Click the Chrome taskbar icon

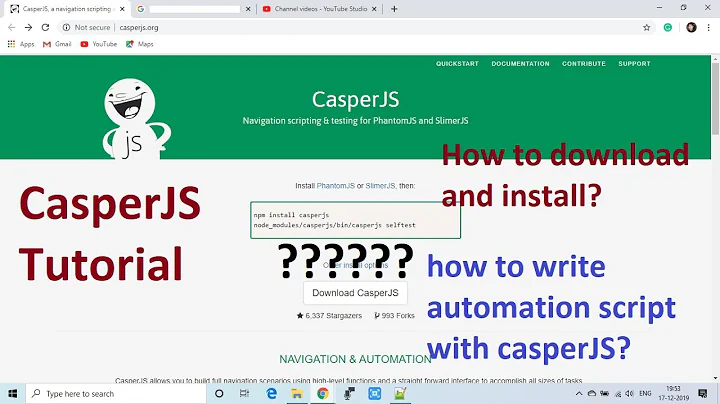click(x=323, y=393)
